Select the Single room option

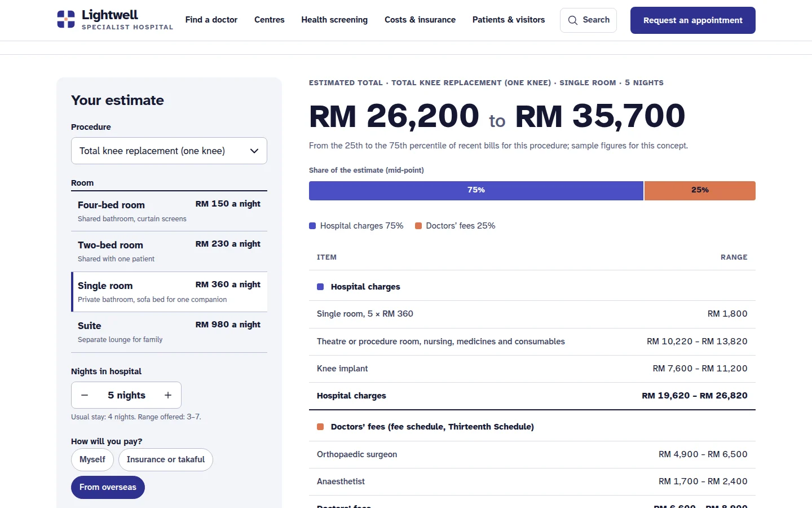tap(169, 292)
